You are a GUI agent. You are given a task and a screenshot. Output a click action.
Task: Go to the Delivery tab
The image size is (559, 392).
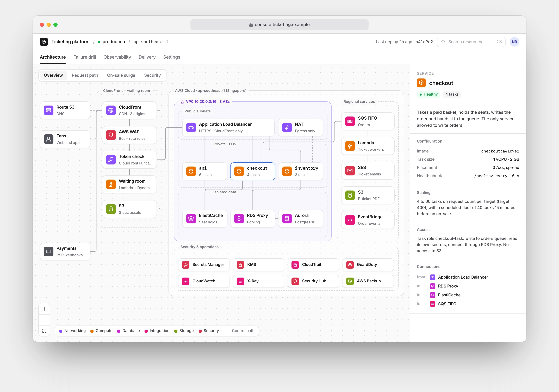pos(147,57)
